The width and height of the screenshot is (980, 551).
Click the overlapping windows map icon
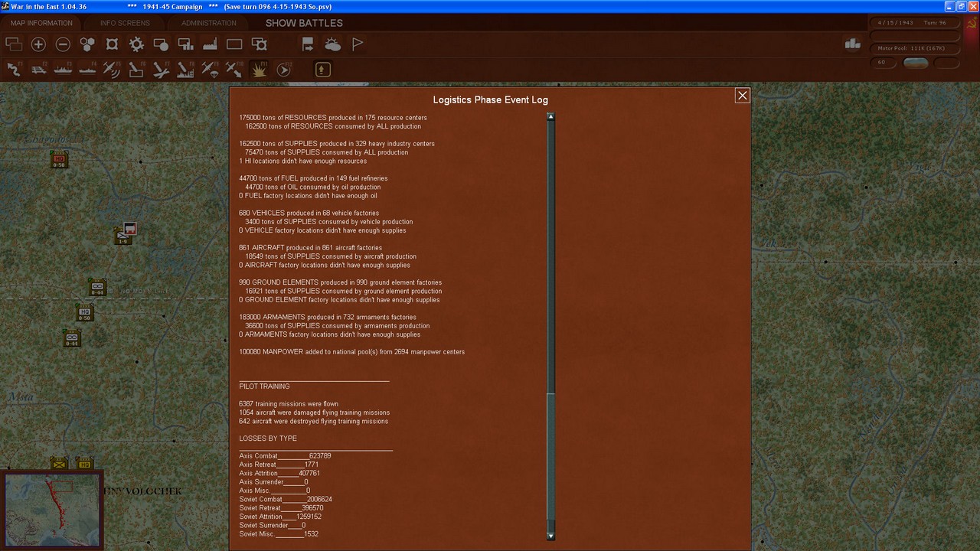pyautogui.click(x=14, y=44)
